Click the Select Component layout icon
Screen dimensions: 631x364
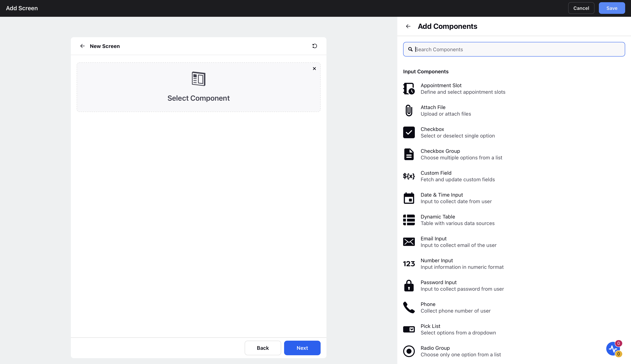click(198, 79)
